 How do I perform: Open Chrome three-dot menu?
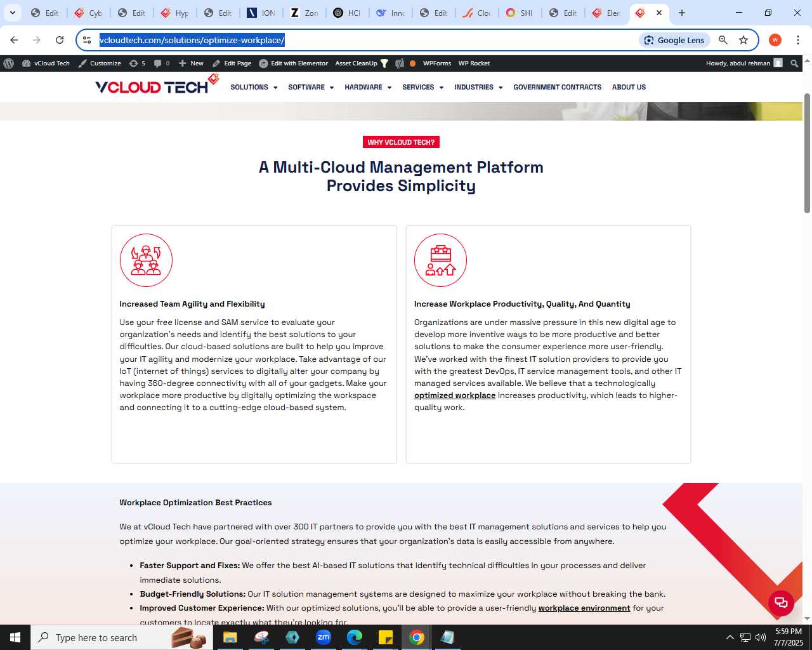point(798,40)
